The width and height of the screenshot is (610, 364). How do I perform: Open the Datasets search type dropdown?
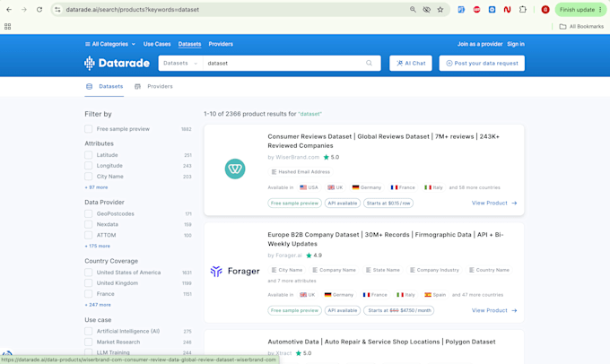point(180,63)
